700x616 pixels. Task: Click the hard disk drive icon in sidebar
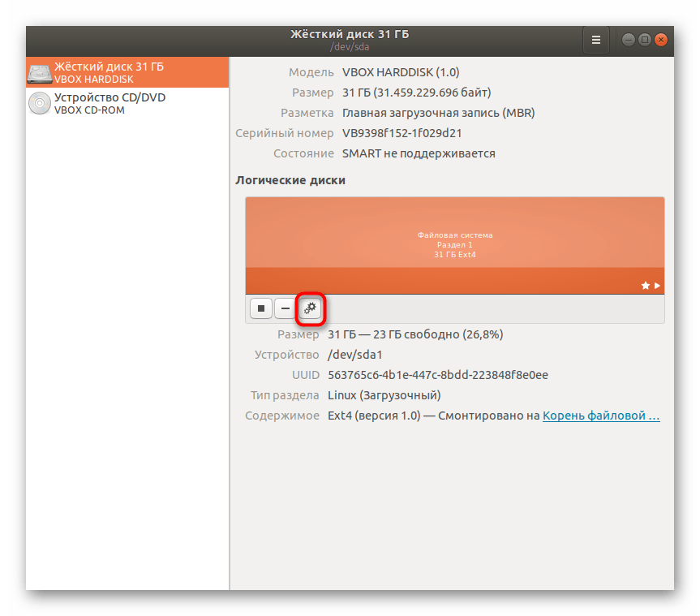pyautogui.click(x=39, y=73)
